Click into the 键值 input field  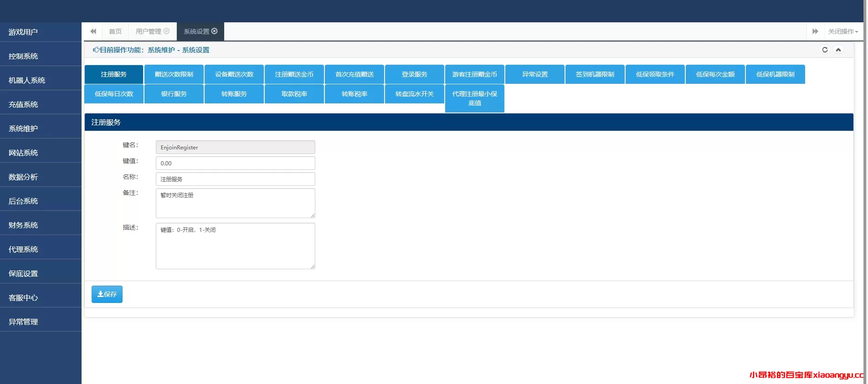click(x=235, y=163)
